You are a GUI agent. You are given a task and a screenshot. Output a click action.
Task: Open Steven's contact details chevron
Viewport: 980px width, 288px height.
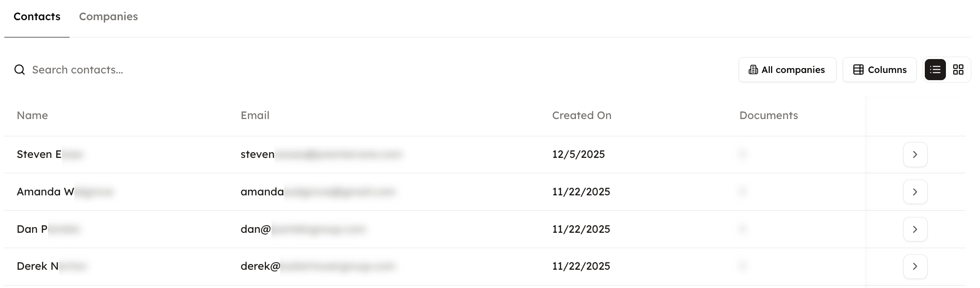coord(915,155)
